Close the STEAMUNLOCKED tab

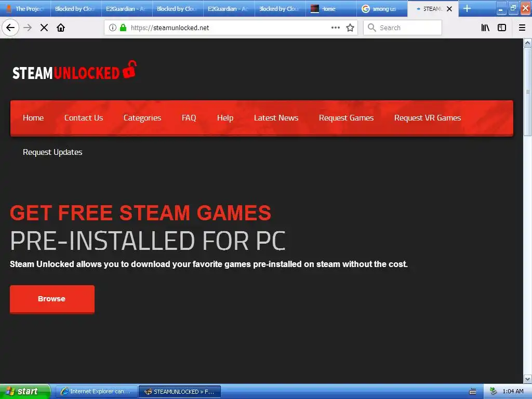click(449, 9)
